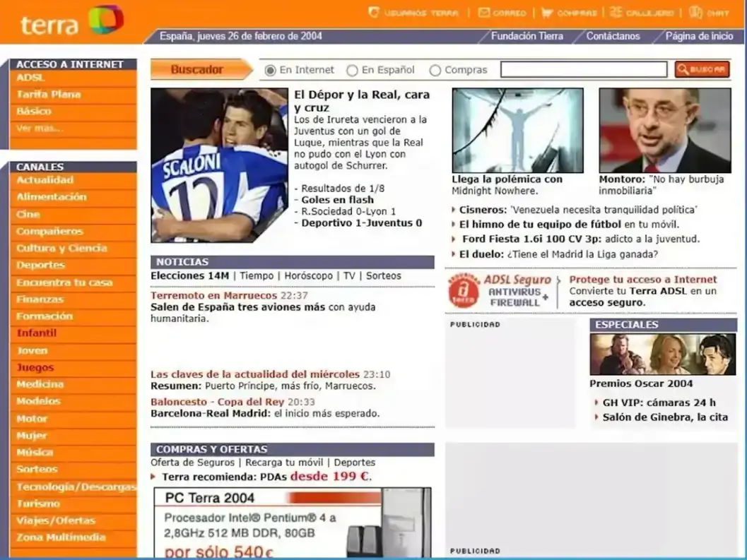Open Usuarios Terra shield icon

coord(374,13)
